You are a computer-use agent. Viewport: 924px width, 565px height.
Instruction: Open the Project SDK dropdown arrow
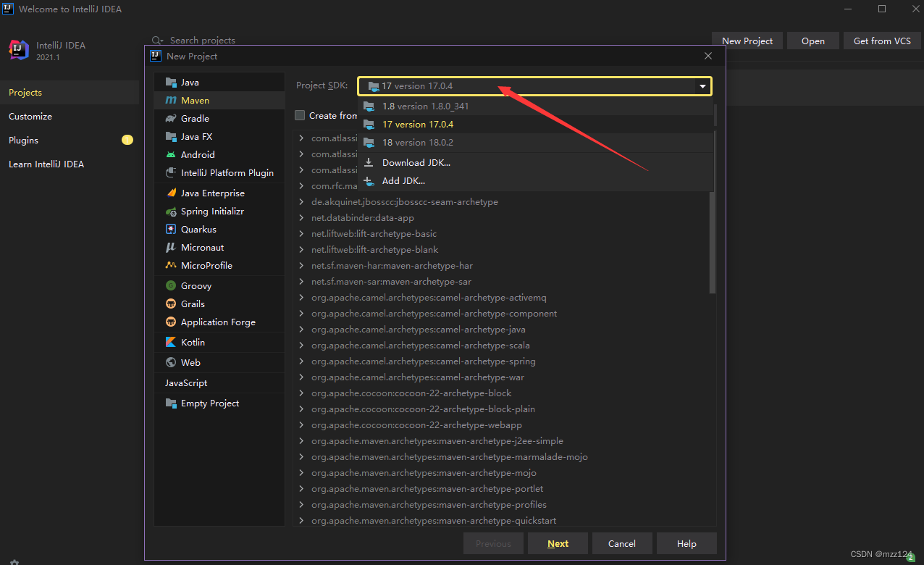(702, 86)
